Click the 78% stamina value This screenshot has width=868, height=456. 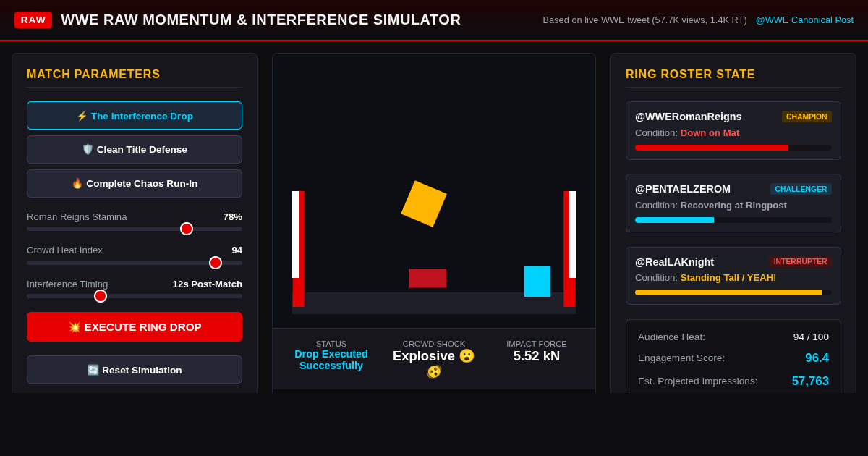tap(233, 217)
